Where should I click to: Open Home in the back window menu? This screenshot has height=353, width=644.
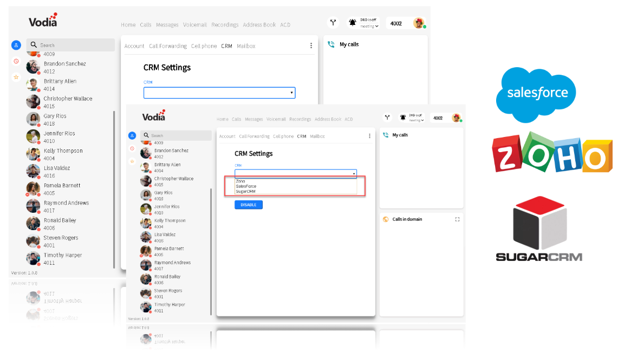(128, 24)
